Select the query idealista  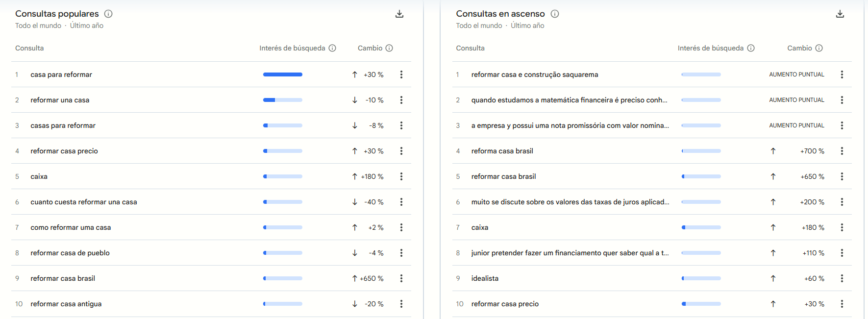coord(485,278)
